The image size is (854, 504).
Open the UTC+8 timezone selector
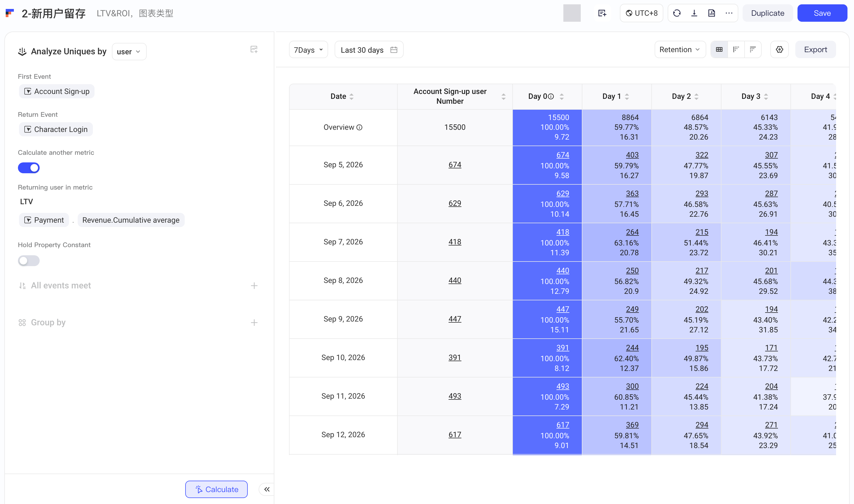(x=641, y=13)
